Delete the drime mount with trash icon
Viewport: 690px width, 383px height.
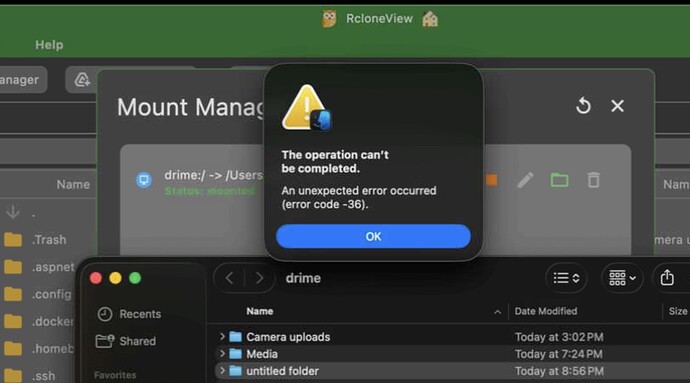594,180
